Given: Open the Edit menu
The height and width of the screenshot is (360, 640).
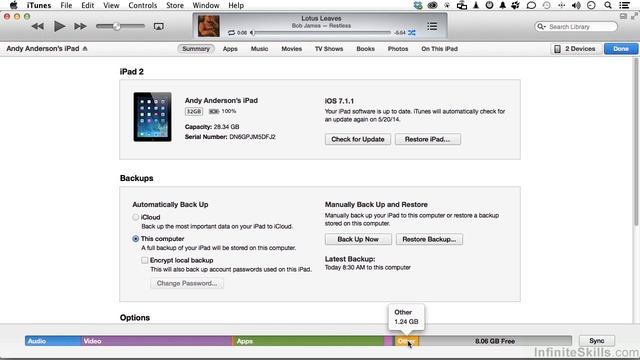Looking at the screenshot, I should [87, 5].
